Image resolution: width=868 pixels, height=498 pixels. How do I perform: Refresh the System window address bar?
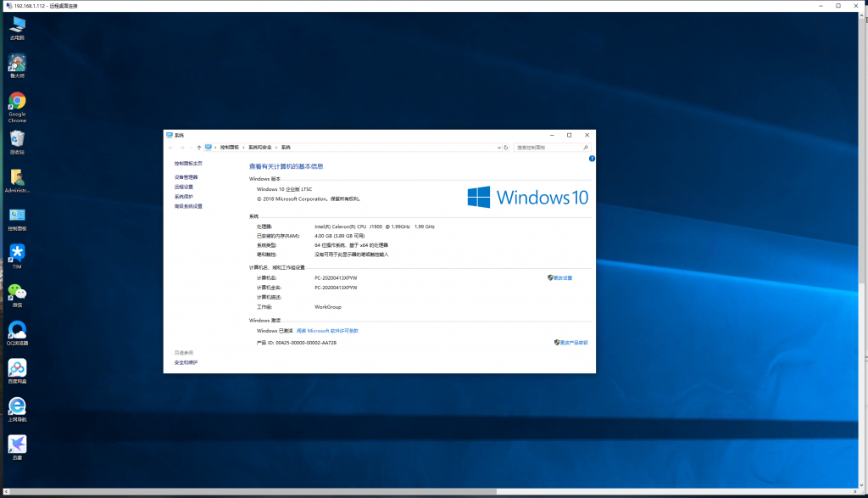(506, 148)
